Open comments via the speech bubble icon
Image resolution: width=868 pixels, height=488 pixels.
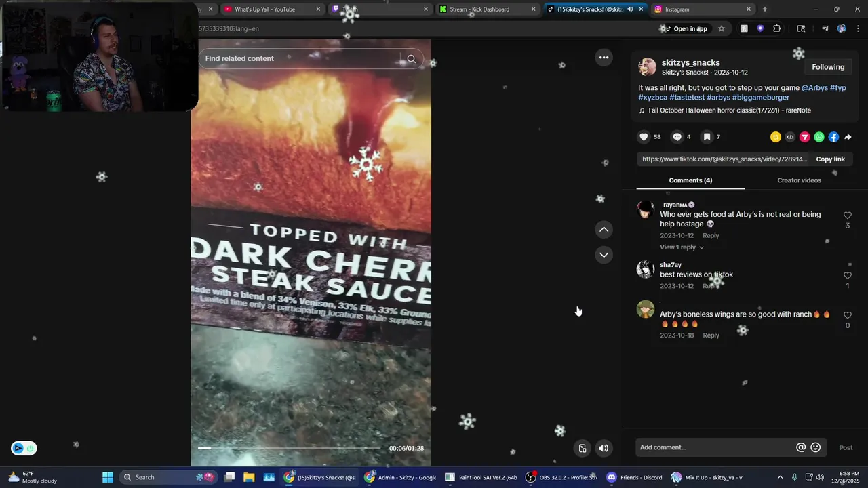[x=677, y=137]
